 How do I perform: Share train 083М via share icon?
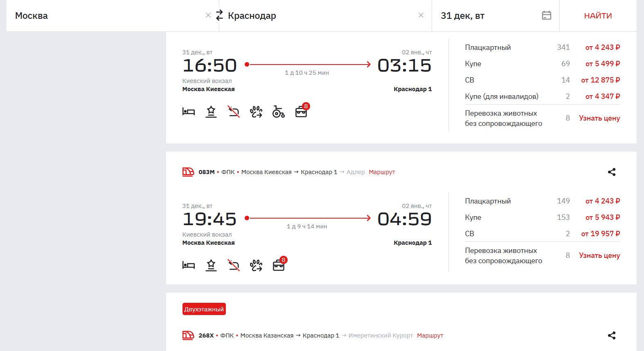tap(612, 172)
